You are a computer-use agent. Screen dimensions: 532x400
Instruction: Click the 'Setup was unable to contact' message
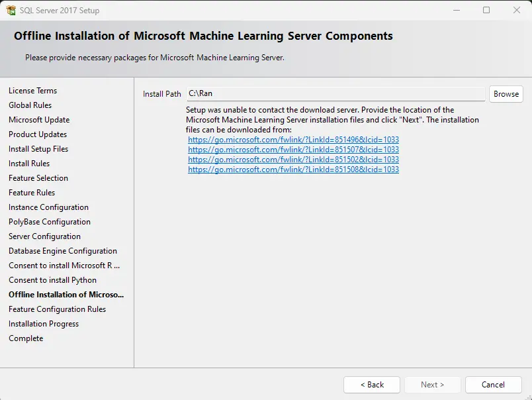tap(332, 120)
